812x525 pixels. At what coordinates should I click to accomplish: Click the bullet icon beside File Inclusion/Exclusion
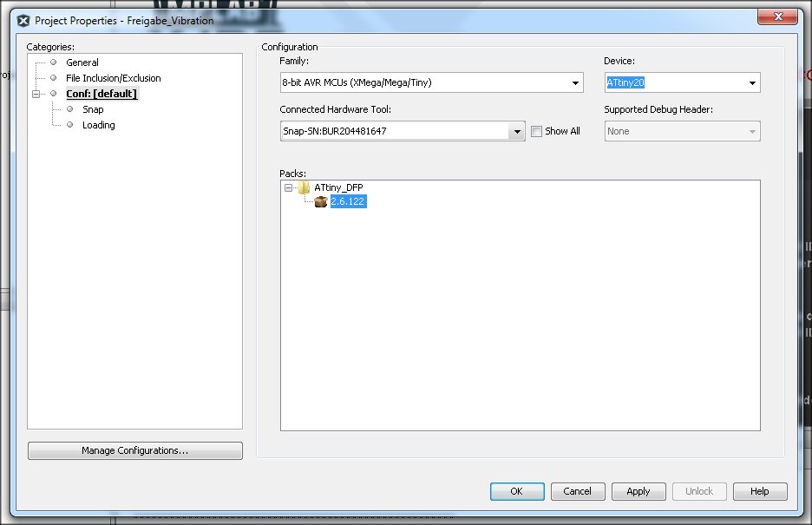point(53,77)
